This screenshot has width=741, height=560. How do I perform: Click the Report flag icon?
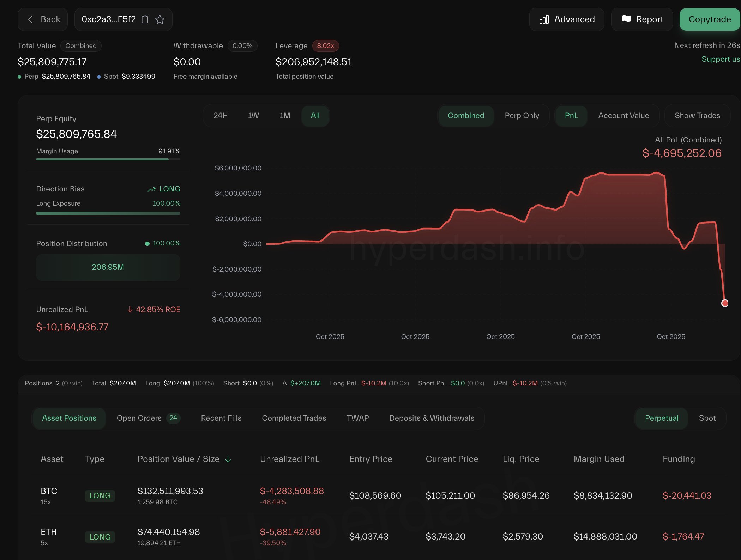626,19
